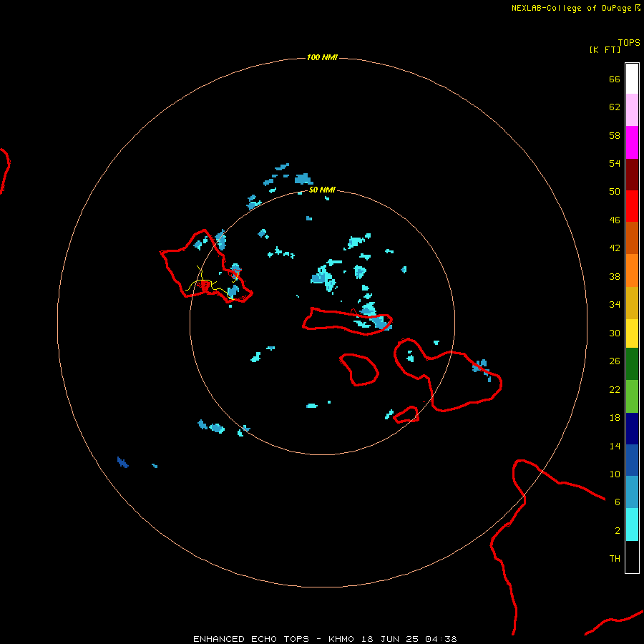Click the dark red 54 kft swatch
Image resolution: width=644 pixels, height=644 pixels.
coord(632,174)
